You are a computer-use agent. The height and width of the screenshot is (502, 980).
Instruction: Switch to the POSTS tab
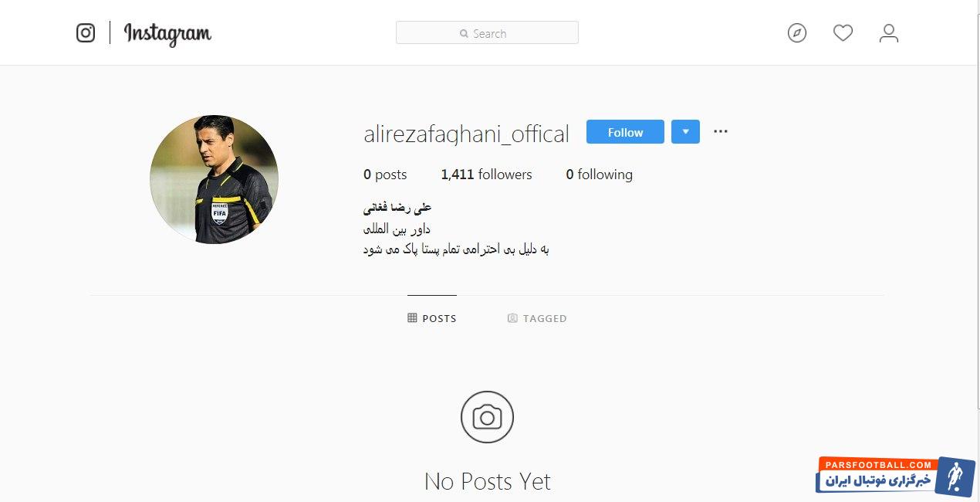pos(432,318)
